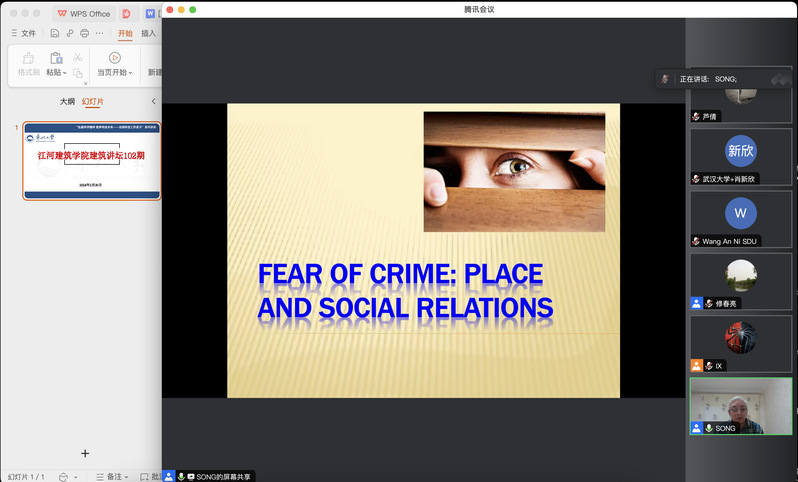
Task: Switch to the 插入 ribbon tab
Action: [x=149, y=33]
